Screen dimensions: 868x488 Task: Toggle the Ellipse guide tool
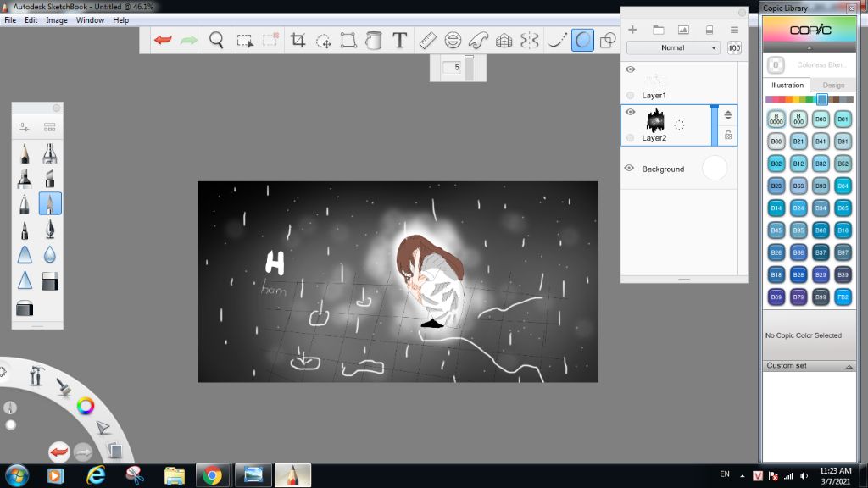point(453,40)
